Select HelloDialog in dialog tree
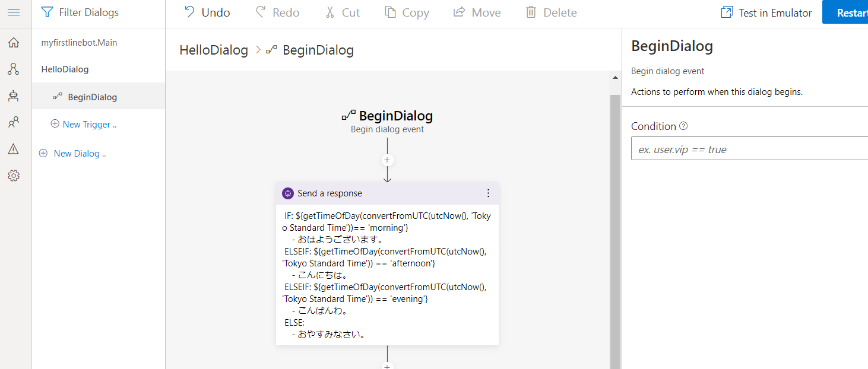Viewport: 868px width, 369px height. pyautogui.click(x=65, y=69)
